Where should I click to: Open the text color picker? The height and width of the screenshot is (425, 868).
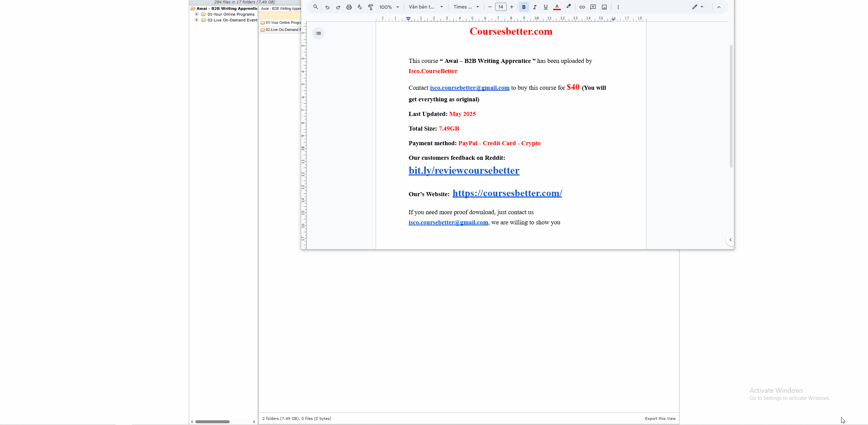click(x=557, y=7)
